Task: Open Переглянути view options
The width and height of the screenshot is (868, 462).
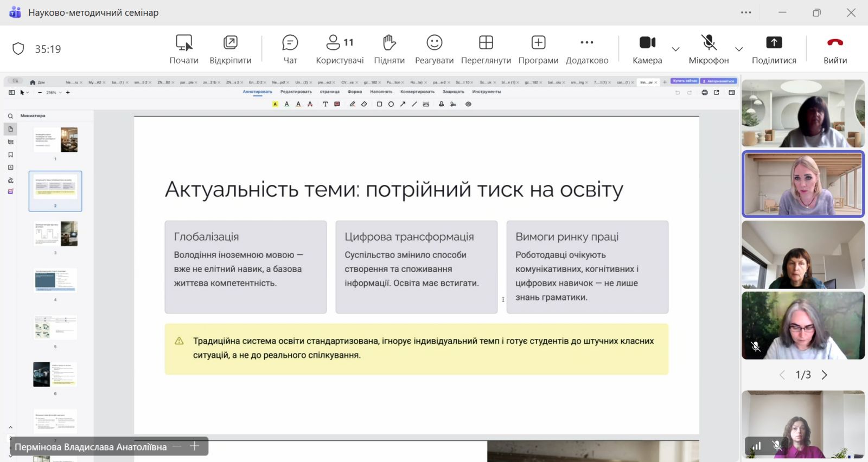Action: 486,49
